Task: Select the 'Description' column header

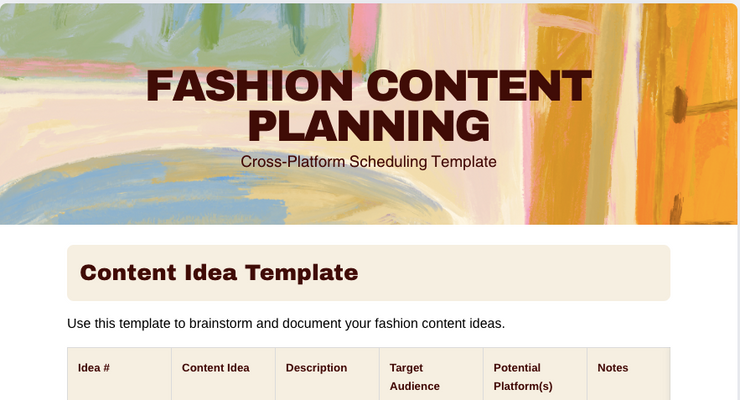Action: pyautogui.click(x=316, y=367)
